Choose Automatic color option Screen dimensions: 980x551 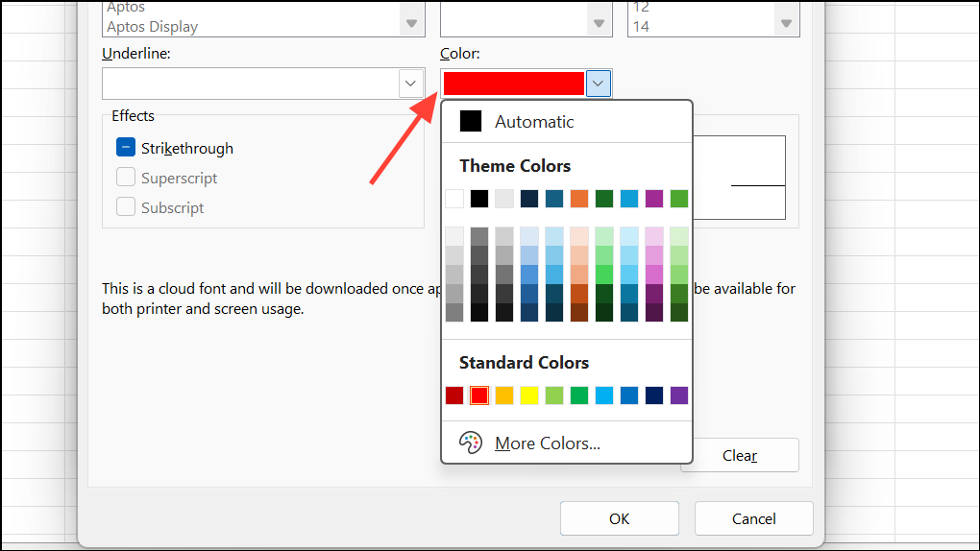(534, 121)
